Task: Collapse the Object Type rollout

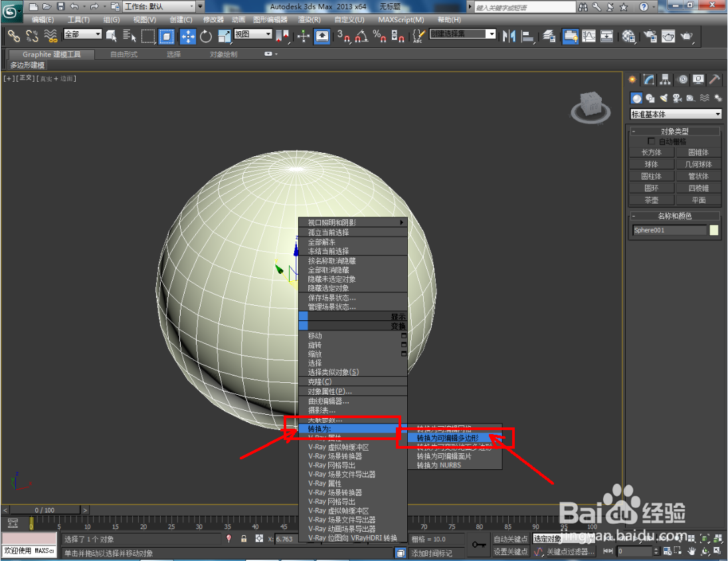Action: click(674, 131)
